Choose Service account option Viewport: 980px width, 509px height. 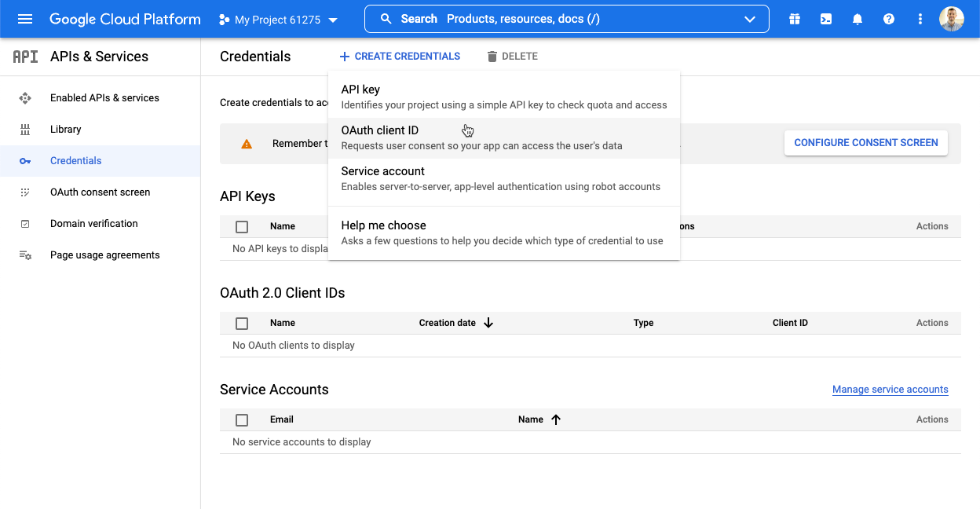(x=504, y=179)
